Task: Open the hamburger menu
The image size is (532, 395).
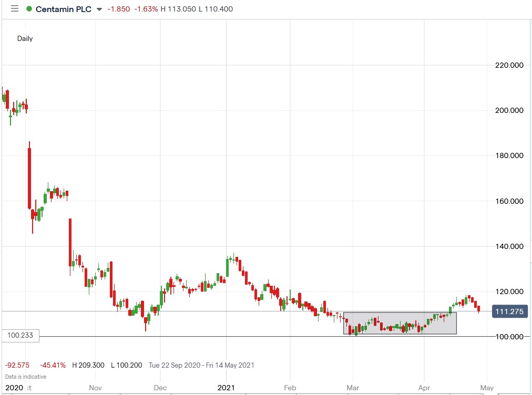Action: pos(14,8)
